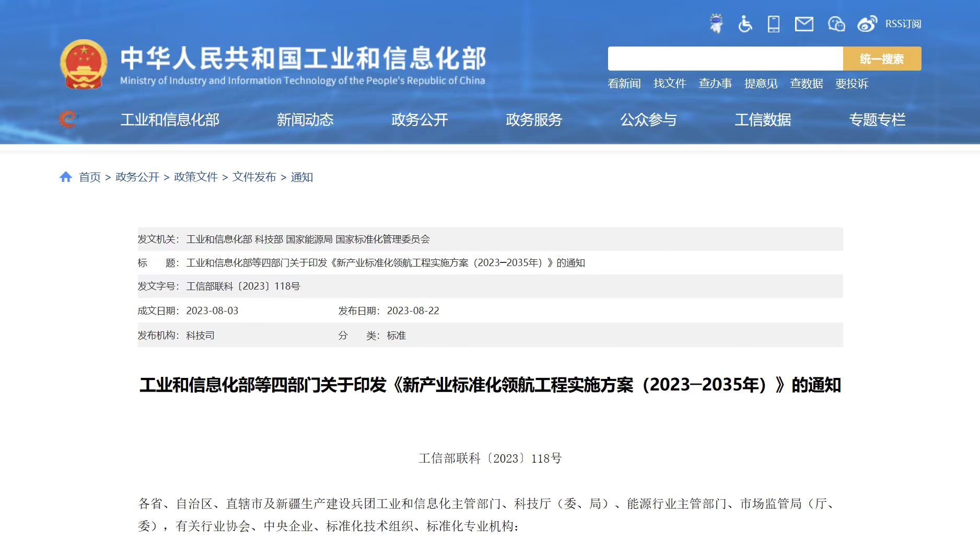Screen dimensions: 980x552
Task: Click the ministry's Chinese name title in header
Action: coord(304,58)
